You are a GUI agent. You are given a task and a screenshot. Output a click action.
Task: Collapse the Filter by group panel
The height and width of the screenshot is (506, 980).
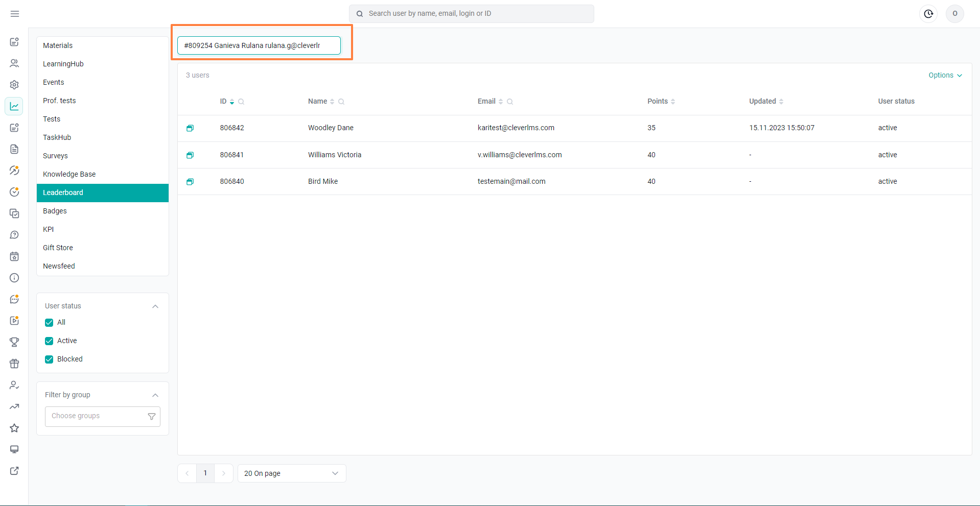click(155, 395)
